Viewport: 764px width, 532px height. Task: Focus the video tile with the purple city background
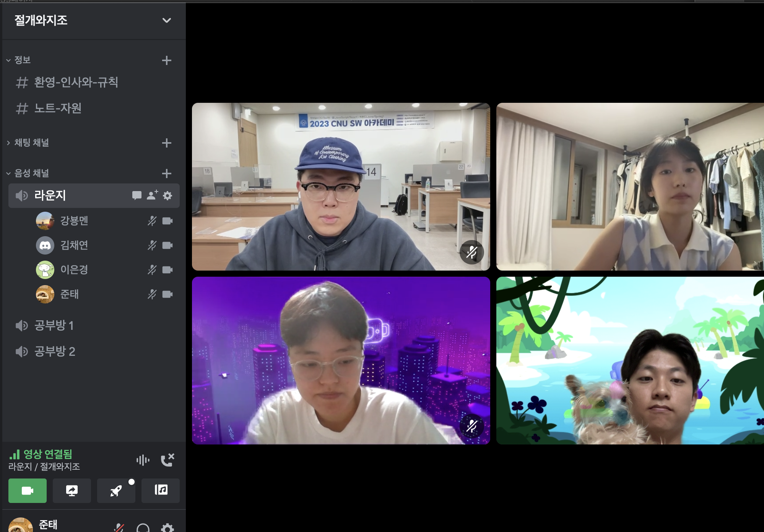pyautogui.click(x=341, y=360)
